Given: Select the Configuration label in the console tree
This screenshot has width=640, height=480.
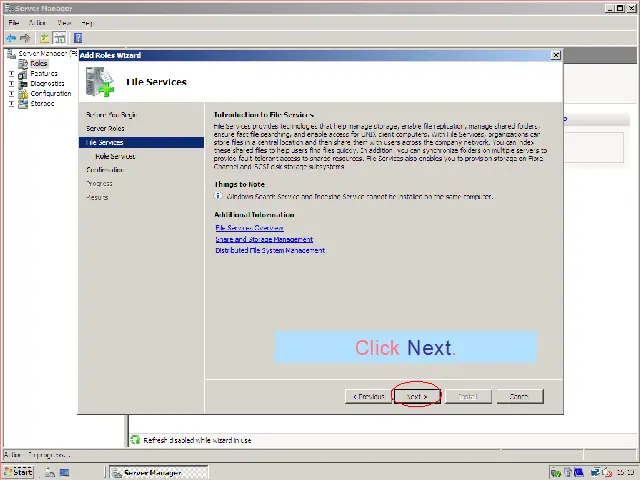Looking at the screenshot, I should click(51, 93).
